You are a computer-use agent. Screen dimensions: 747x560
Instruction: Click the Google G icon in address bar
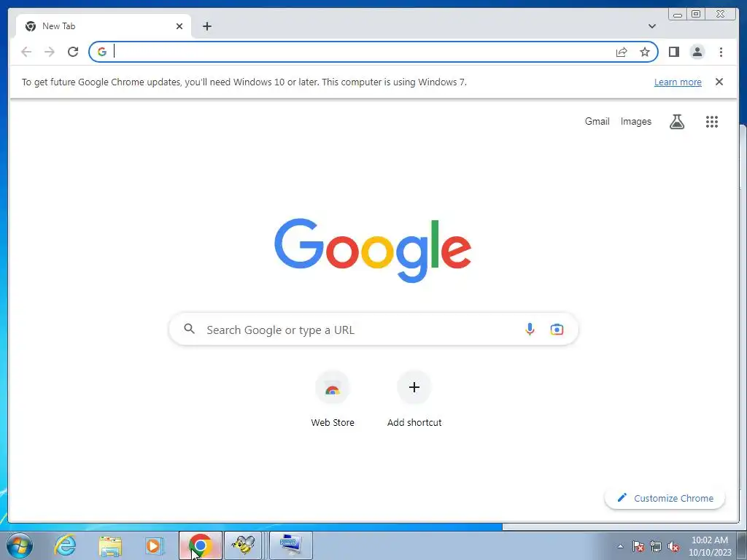tap(102, 52)
